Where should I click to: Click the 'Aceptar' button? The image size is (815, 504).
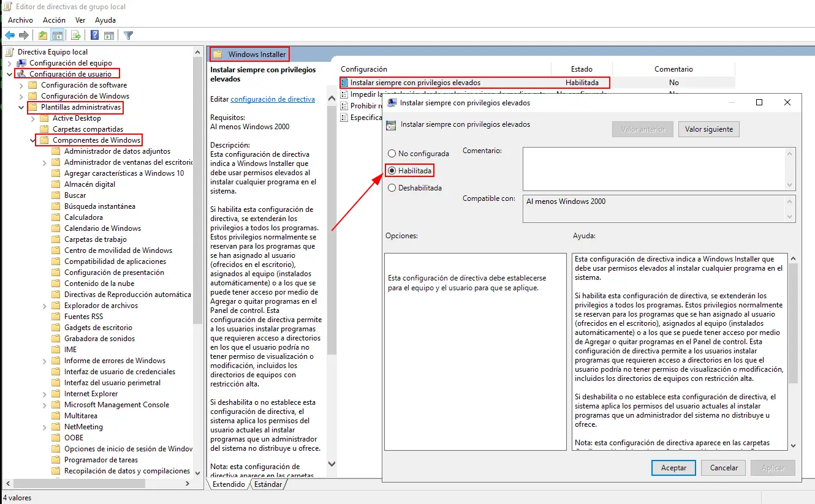(673, 468)
